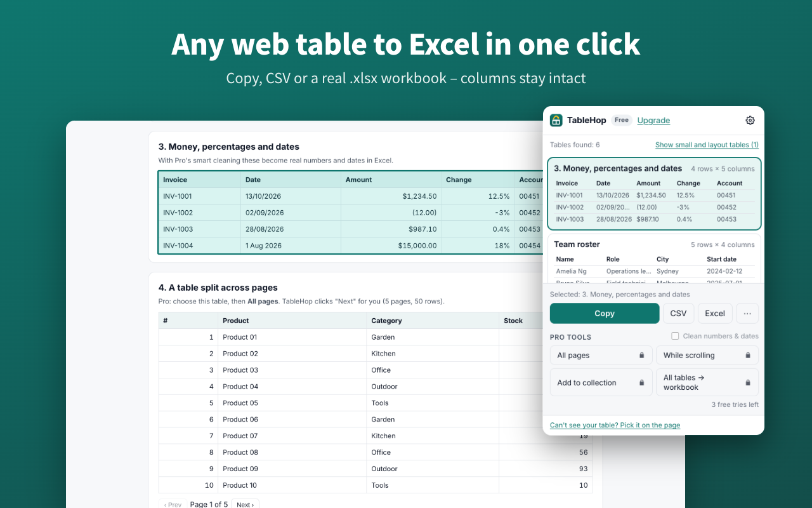This screenshot has height=508, width=812.
Task: Export selected table to Excel
Action: click(x=715, y=313)
